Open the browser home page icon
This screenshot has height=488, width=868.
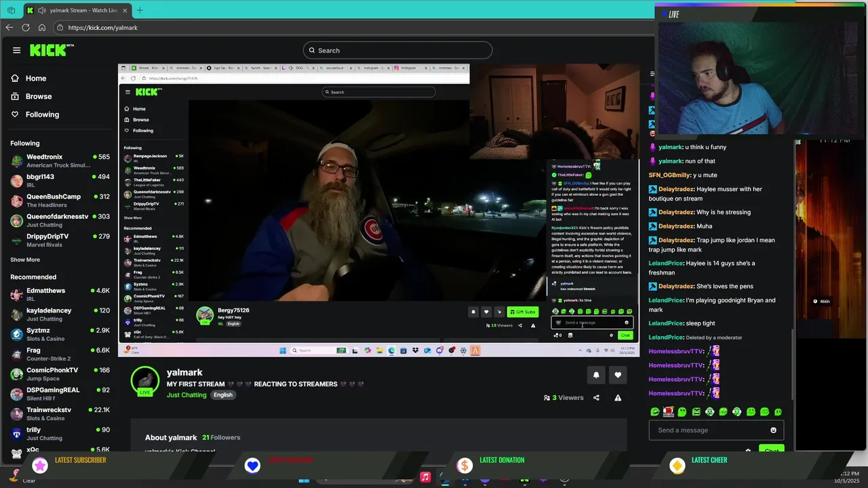tap(41, 28)
